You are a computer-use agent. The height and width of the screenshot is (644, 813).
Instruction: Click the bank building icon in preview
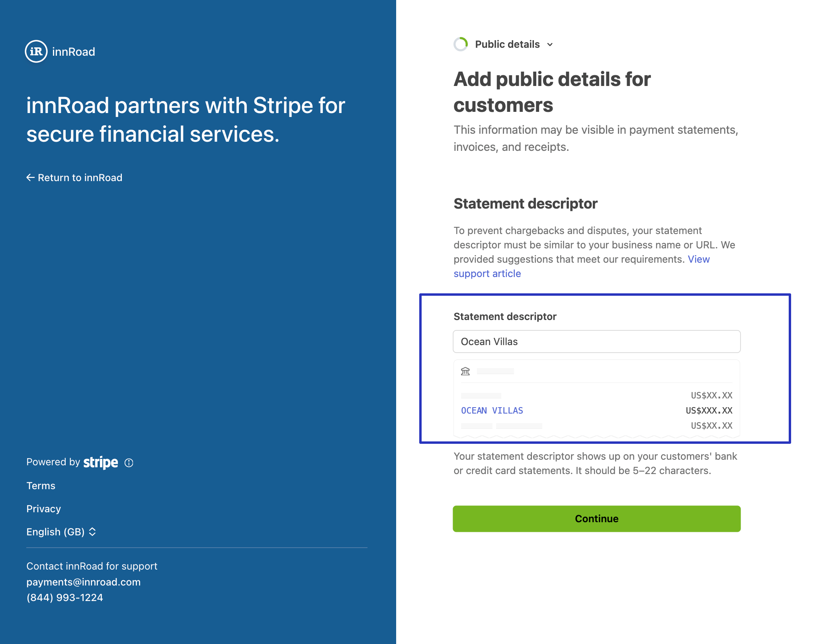pyautogui.click(x=465, y=371)
